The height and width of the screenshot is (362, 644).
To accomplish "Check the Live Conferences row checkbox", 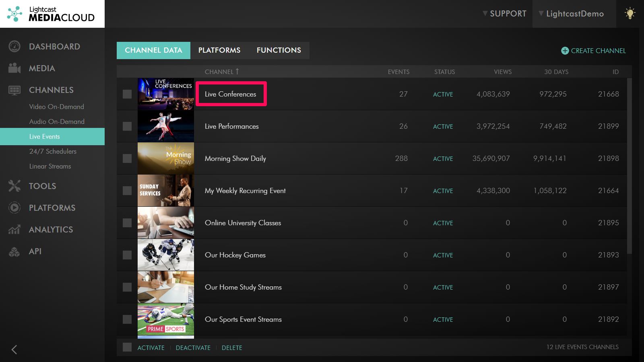I will tap(127, 94).
